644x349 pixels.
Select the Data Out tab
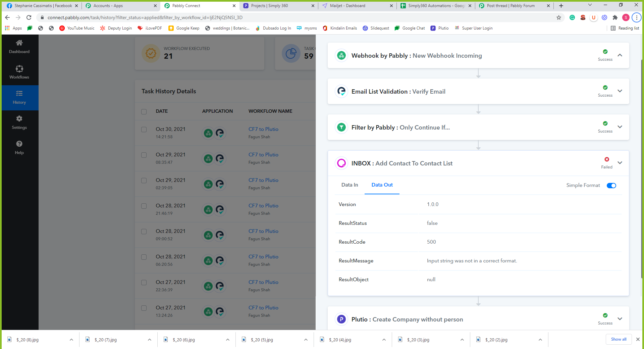point(382,185)
